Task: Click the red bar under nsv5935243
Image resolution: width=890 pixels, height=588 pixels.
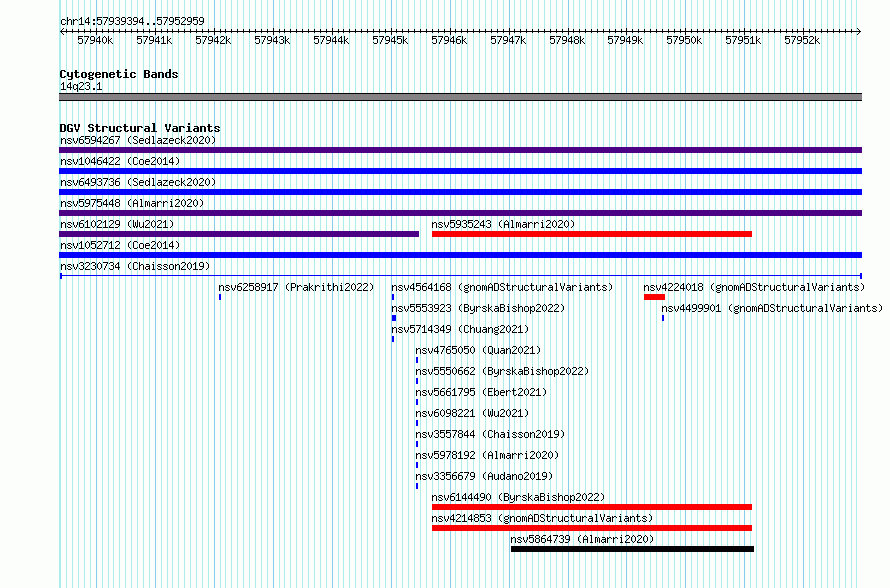Action: tap(592, 234)
